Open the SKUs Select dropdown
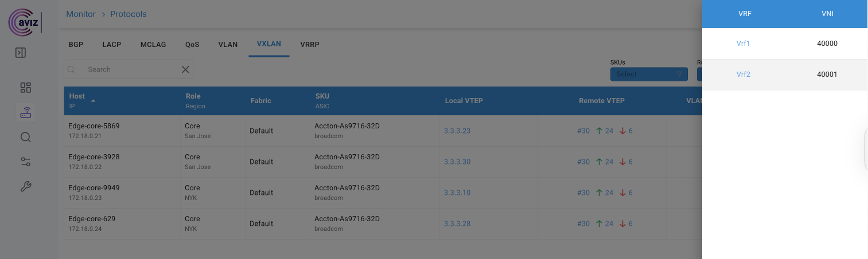868x259 pixels. click(x=648, y=74)
